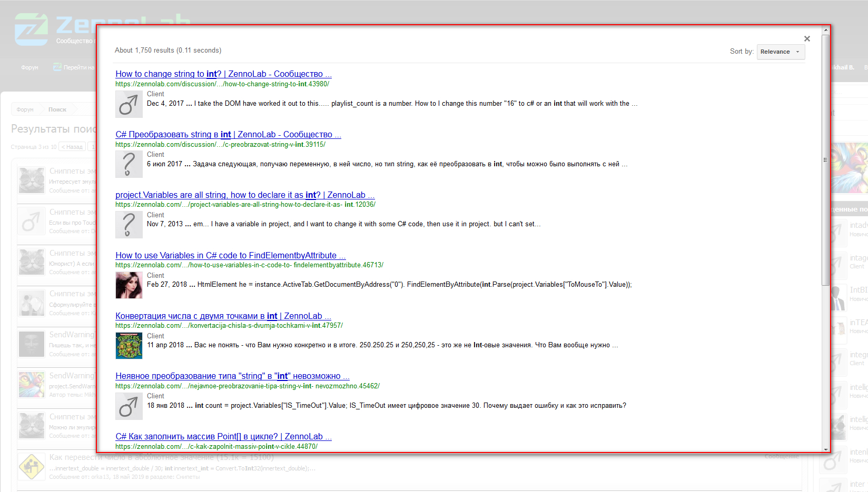
Task: Click the overlay scrollbar down arrow
Action: tap(825, 449)
